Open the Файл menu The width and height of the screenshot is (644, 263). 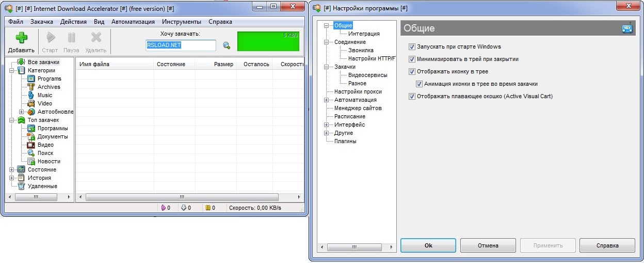tap(16, 22)
